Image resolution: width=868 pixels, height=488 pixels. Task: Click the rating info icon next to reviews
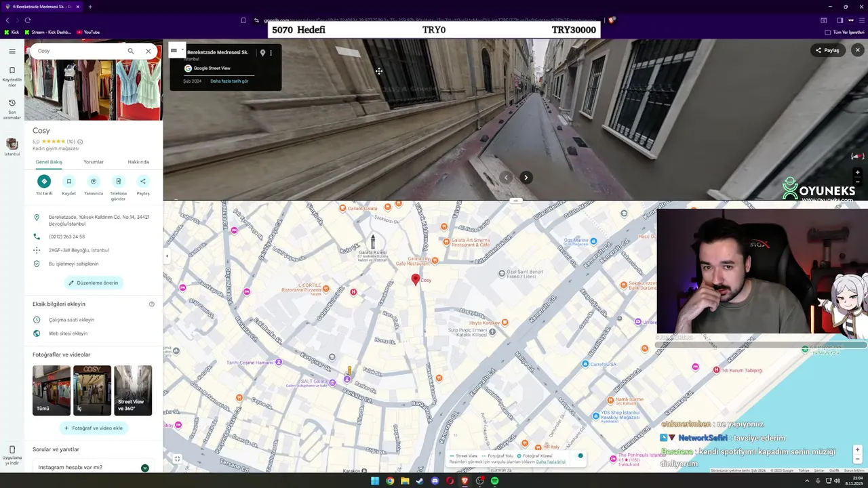point(80,142)
